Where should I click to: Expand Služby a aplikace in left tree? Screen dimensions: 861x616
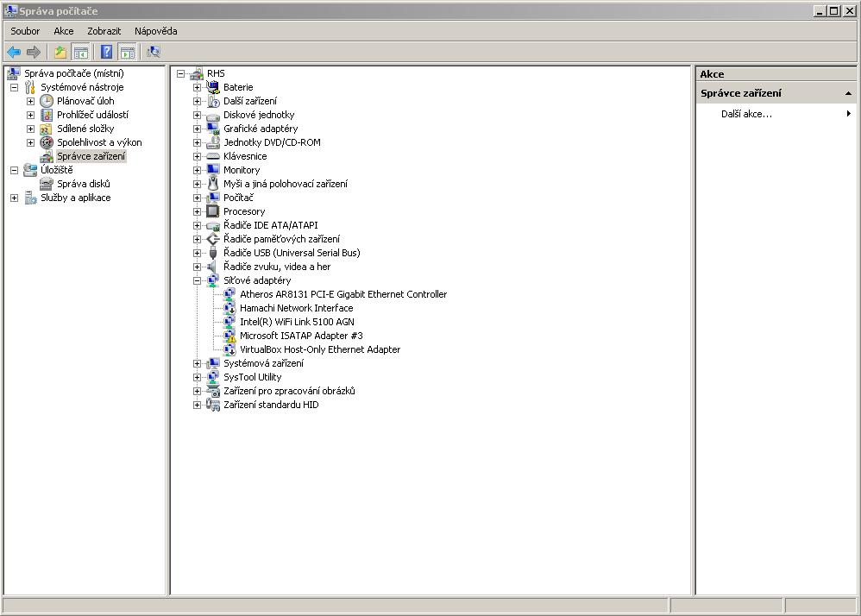click(14, 198)
